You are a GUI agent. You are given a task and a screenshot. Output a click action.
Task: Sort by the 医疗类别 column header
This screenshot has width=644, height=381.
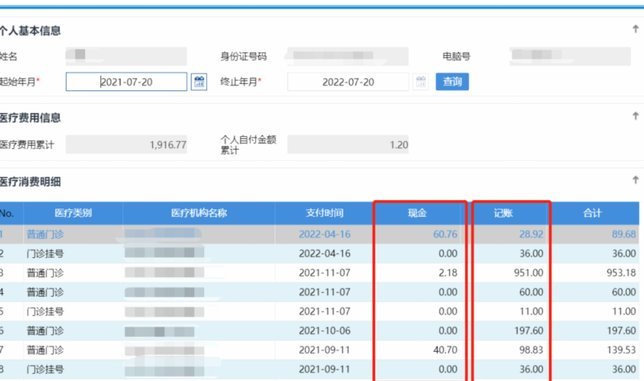tap(73, 213)
